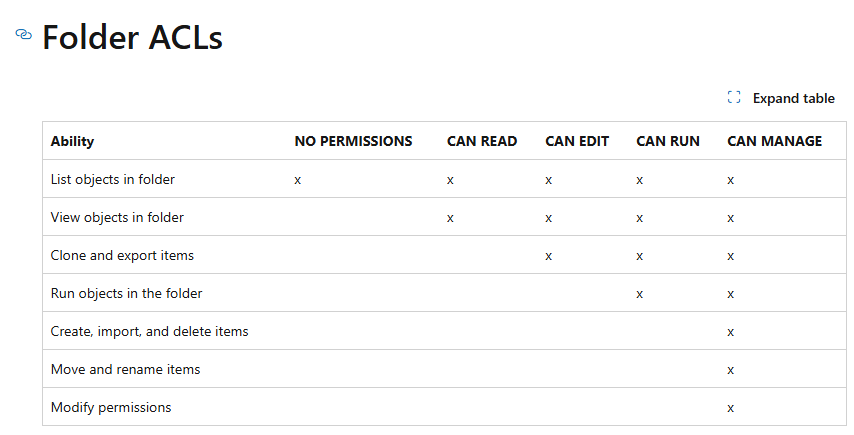Screen dimensions: 854x435
Task: Select the Ability column header
Action: click(x=72, y=141)
